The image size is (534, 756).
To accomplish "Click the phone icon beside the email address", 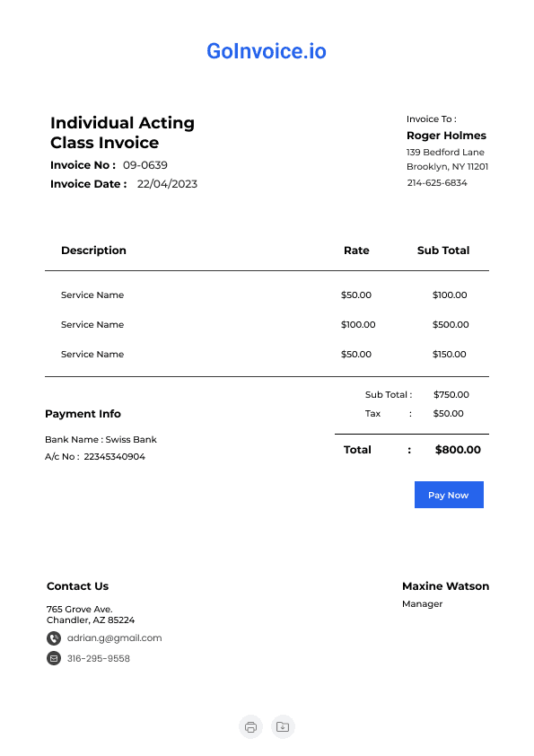I will click(54, 638).
